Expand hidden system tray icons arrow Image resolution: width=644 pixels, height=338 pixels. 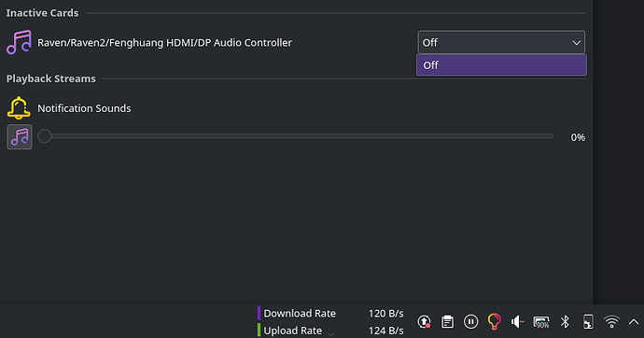pyautogui.click(x=634, y=322)
